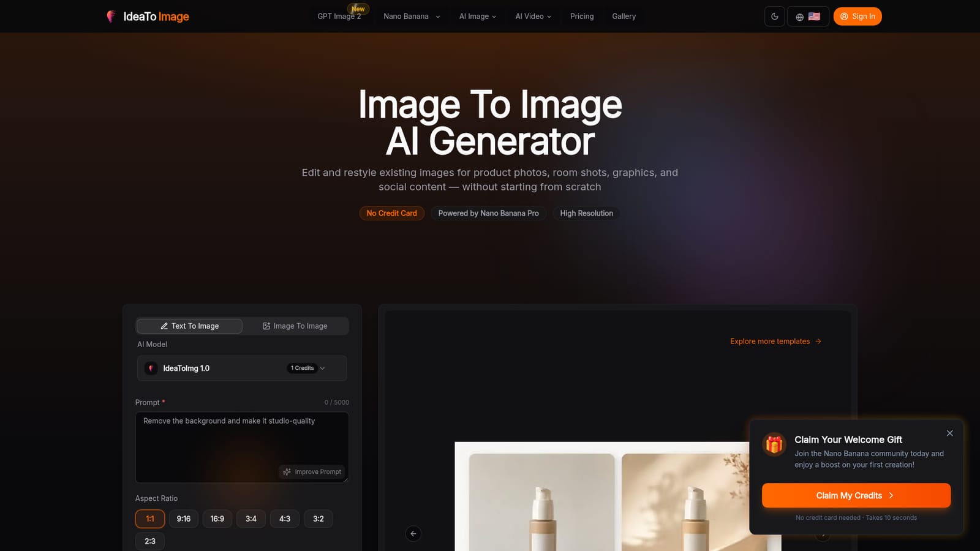The image size is (980, 551).
Task: Focus the Prompt text area
Action: click(242, 447)
